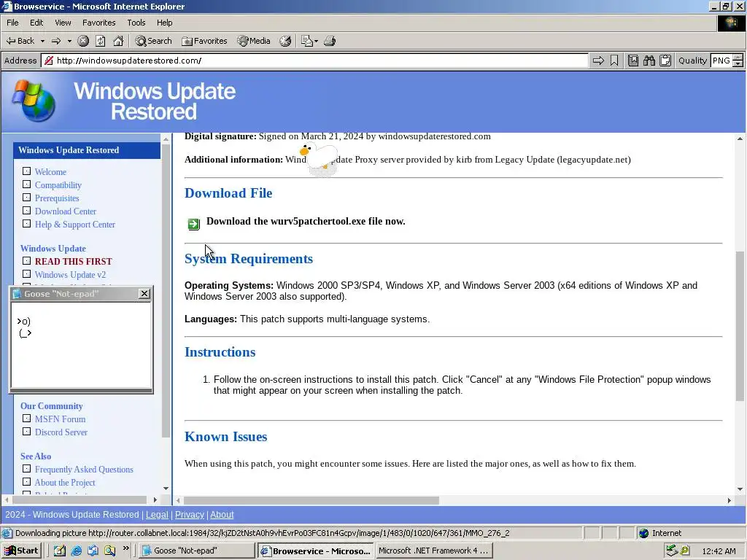
Task: Open the Search pane
Action: point(153,41)
